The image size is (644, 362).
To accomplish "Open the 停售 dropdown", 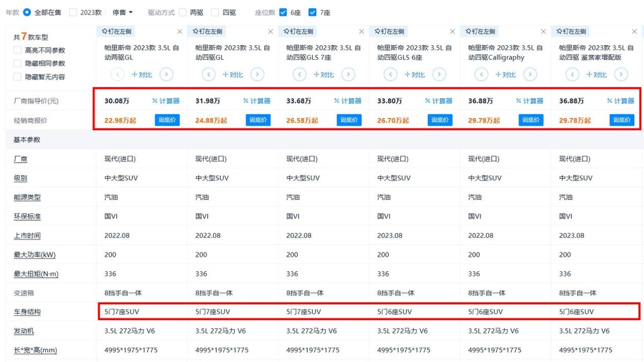I will coord(122,12).
